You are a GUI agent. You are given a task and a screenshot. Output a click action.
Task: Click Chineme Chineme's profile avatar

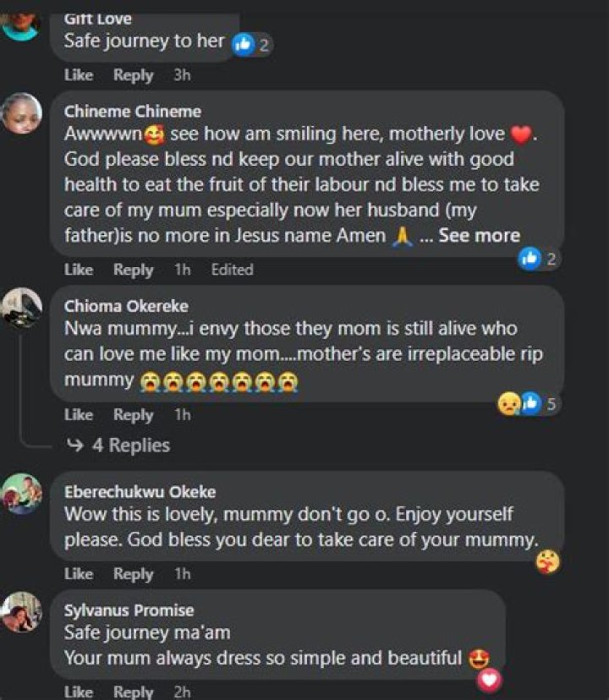coord(20,111)
